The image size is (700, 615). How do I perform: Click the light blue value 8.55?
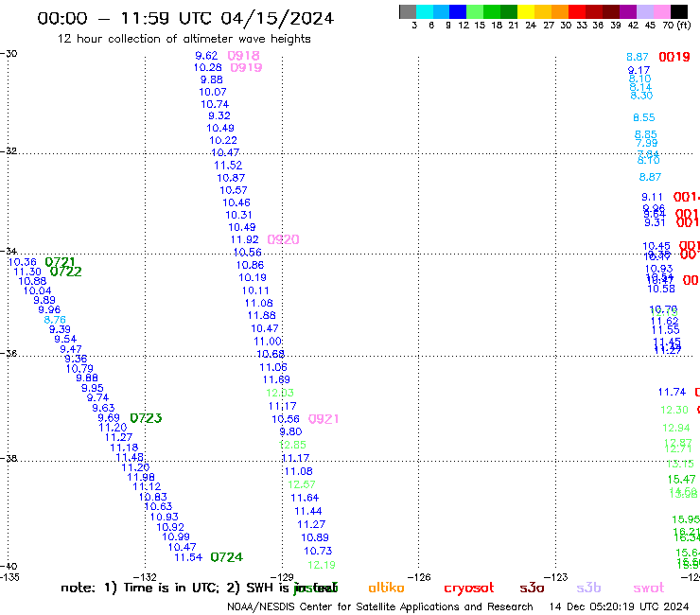tap(644, 117)
